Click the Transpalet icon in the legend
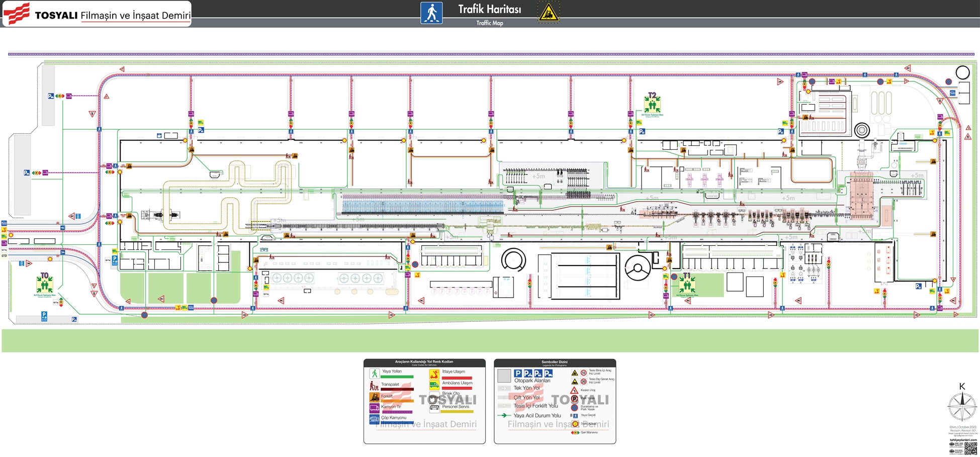 point(374,386)
